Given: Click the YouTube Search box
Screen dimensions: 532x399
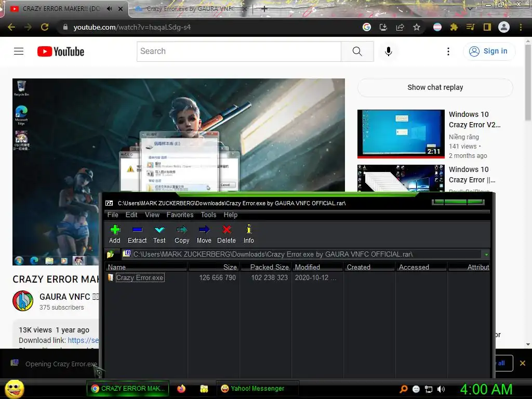Looking at the screenshot, I should click(x=239, y=51).
